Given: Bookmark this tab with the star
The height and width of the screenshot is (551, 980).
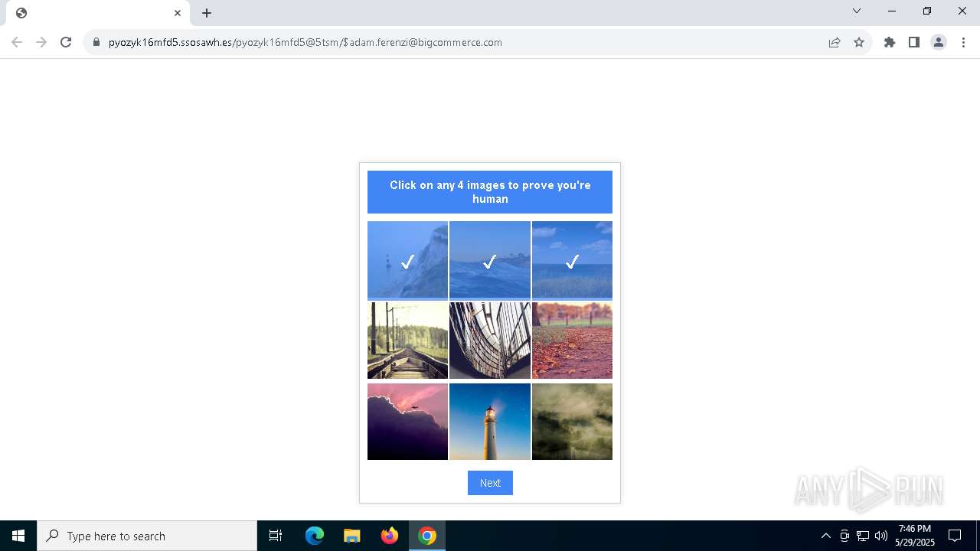Looking at the screenshot, I should click(x=859, y=42).
